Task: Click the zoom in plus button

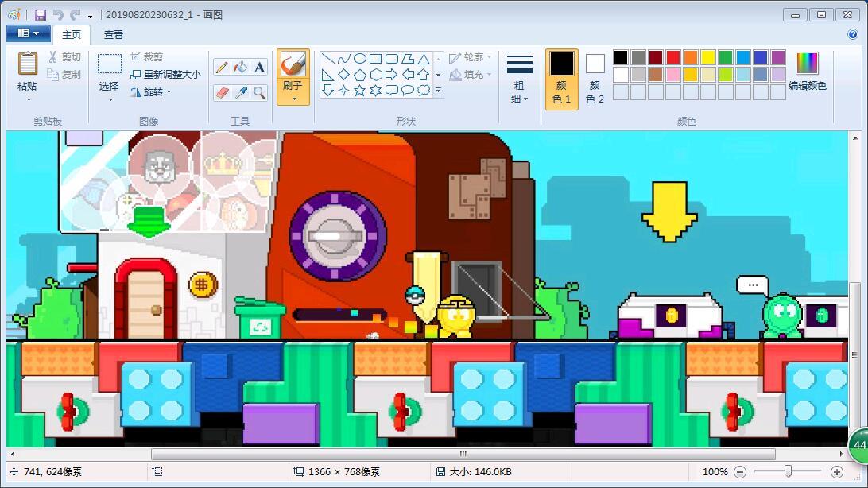Action: pyautogui.click(x=836, y=472)
